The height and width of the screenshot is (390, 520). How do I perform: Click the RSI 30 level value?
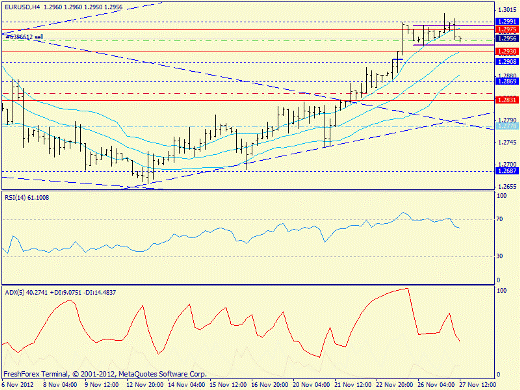[x=500, y=256]
